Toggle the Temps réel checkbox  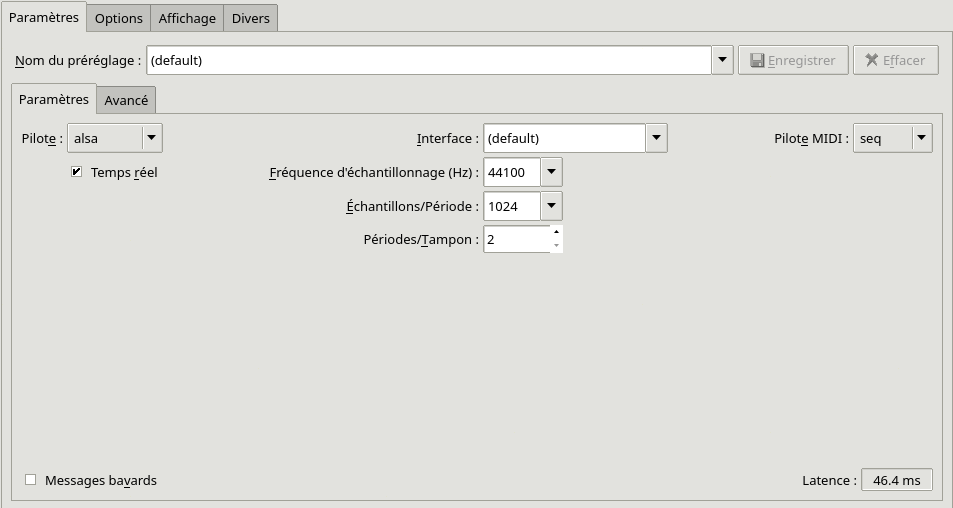[x=77, y=172]
